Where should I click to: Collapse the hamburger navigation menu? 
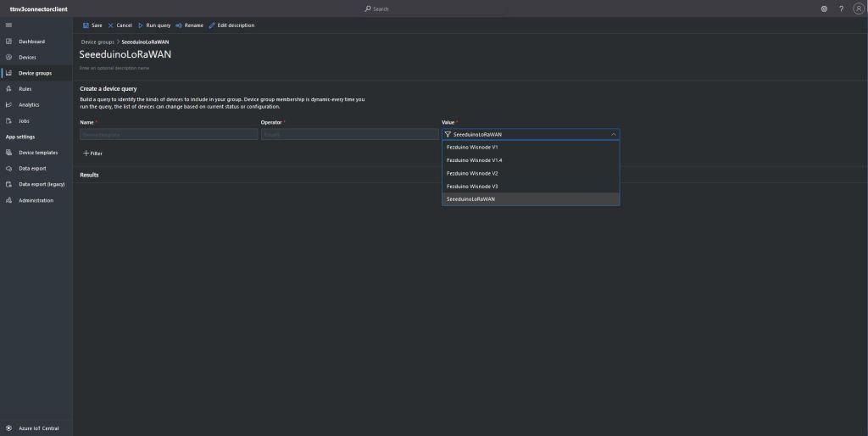(x=8, y=25)
